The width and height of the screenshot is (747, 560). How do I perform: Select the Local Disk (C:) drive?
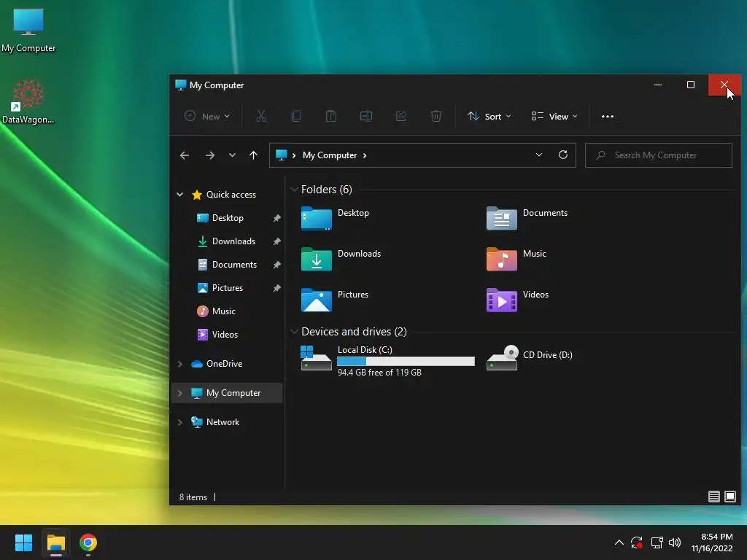[388, 360]
